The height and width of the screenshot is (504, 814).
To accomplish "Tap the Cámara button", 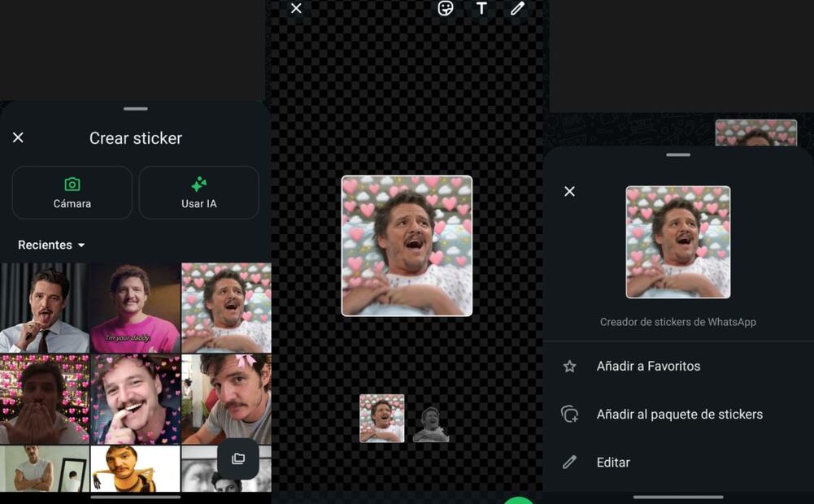I will 72,193.
